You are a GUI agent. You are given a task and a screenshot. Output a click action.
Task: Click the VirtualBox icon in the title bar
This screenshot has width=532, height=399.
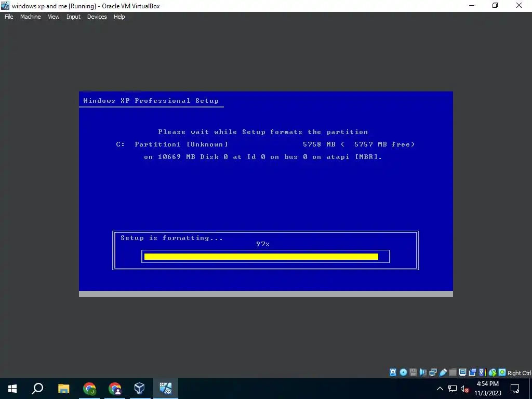[5, 6]
